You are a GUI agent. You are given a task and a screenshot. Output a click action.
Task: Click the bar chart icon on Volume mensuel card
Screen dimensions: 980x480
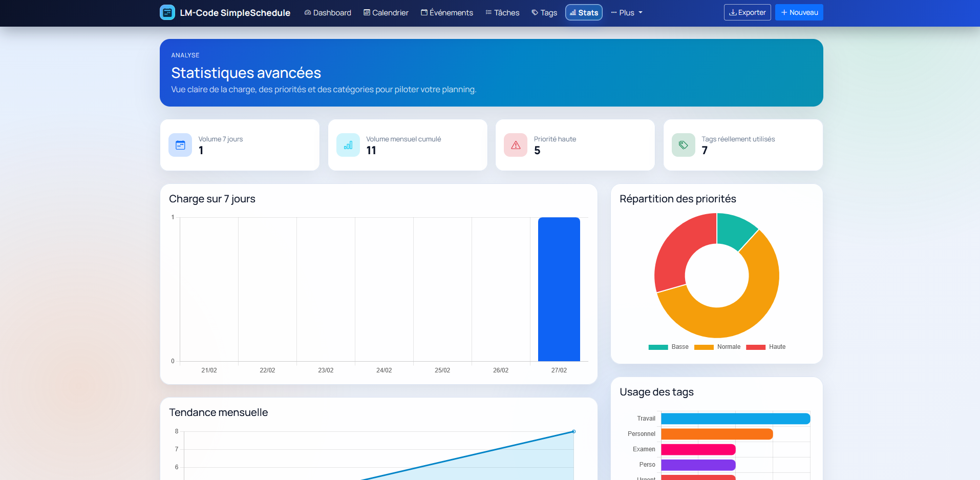pos(348,145)
